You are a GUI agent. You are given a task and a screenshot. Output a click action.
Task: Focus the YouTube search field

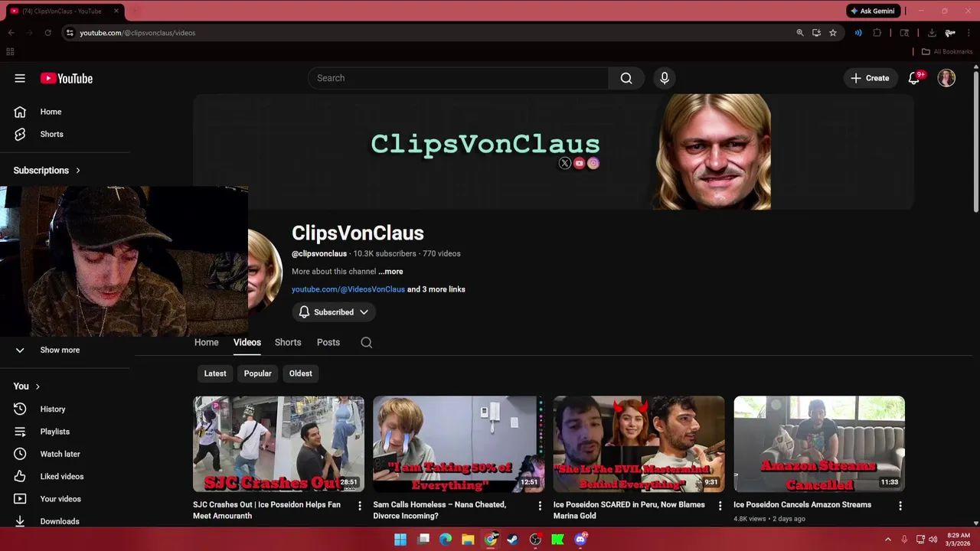click(x=459, y=78)
